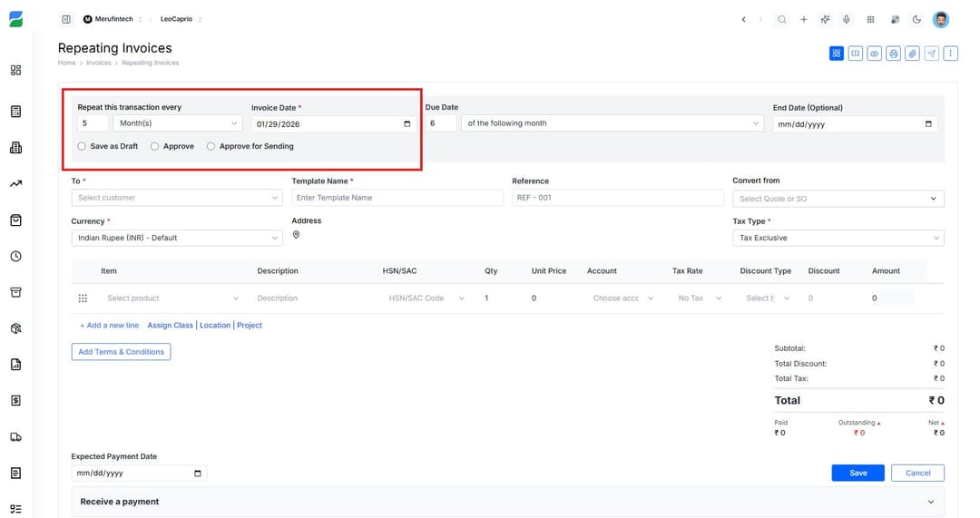The width and height of the screenshot is (980, 518).
Task: Open the AI sparkle assistant icon
Action: pyautogui.click(x=825, y=19)
